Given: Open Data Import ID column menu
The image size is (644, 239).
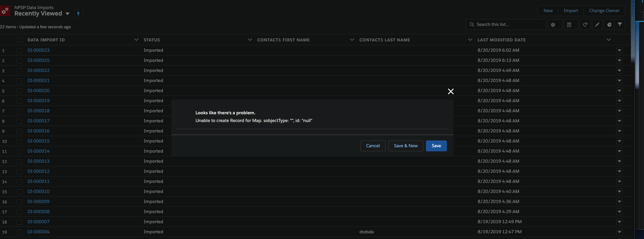Looking at the screenshot, I should click(136, 40).
